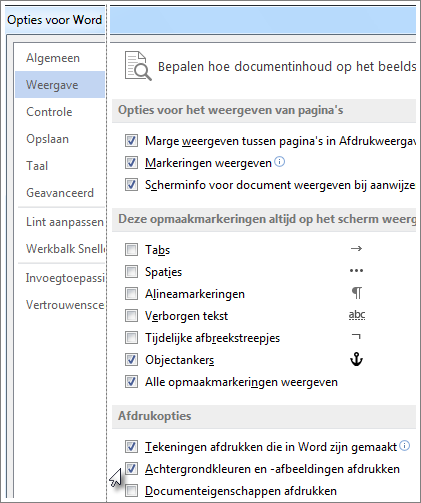Toggle Tekeningen afdrukken die in Word zijn gemaakt
The image size is (421, 503).
coord(131,446)
